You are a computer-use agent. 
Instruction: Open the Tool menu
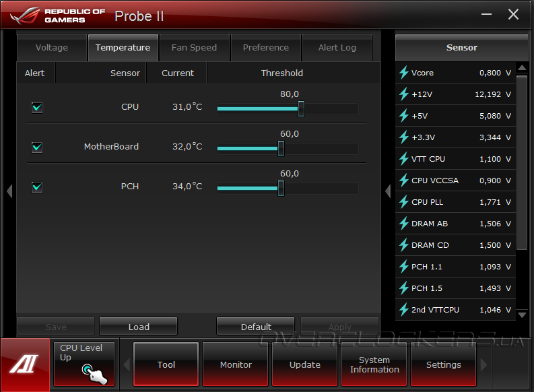tap(166, 364)
